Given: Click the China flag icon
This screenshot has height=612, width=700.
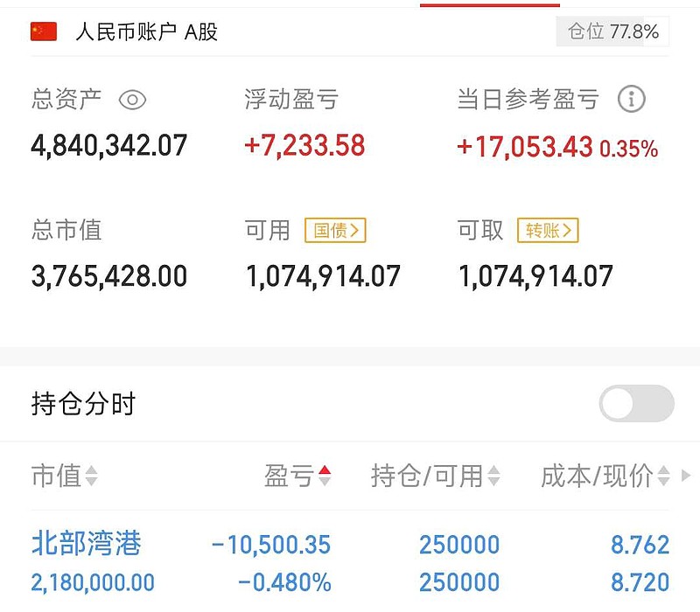Looking at the screenshot, I should coord(42,32).
